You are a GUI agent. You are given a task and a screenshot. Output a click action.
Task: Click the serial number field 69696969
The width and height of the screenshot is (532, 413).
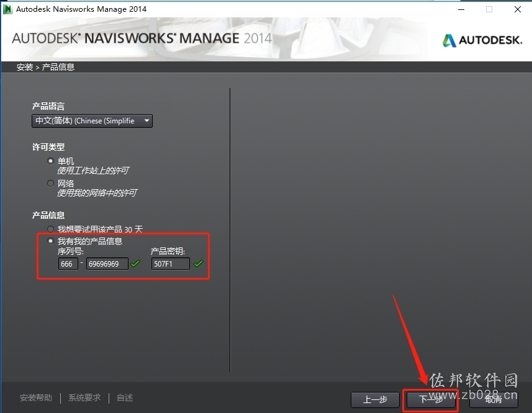[x=107, y=264]
